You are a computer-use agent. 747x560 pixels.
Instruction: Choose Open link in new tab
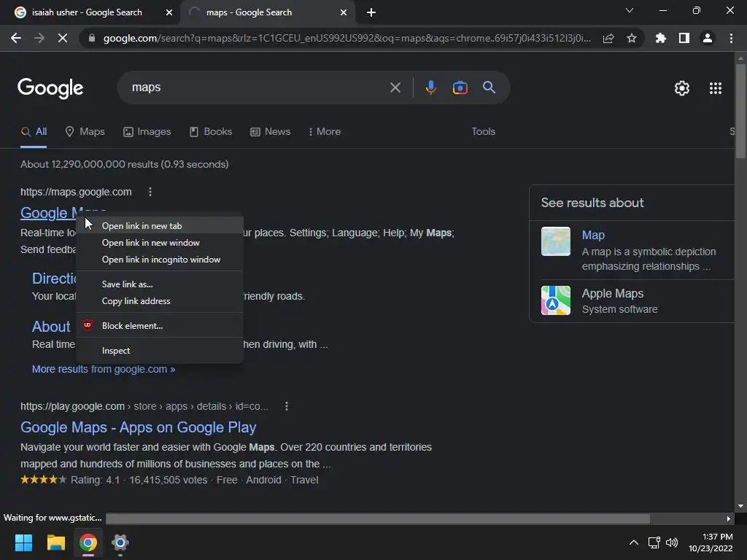(160, 226)
